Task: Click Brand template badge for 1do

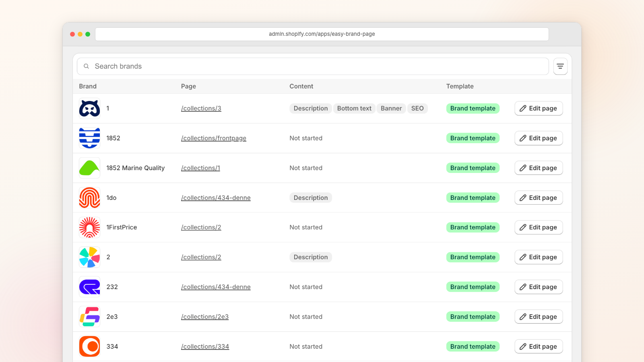Action: (473, 198)
